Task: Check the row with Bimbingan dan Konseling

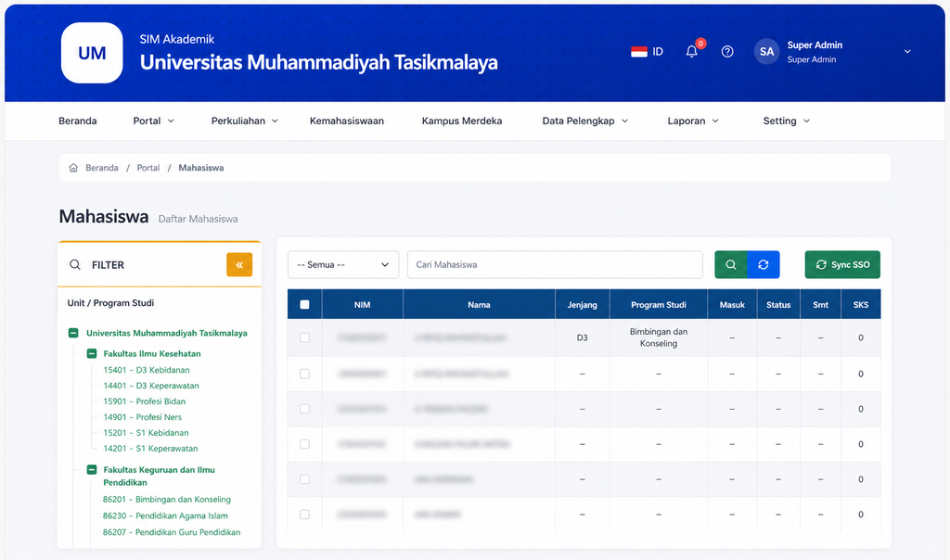Action: click(x=304, y=337)
